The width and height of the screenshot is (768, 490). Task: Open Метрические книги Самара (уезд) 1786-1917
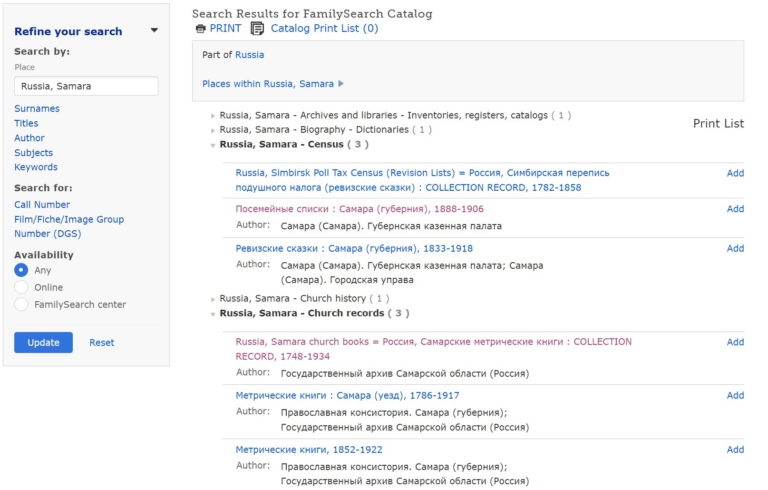click(x=347, y=395)
